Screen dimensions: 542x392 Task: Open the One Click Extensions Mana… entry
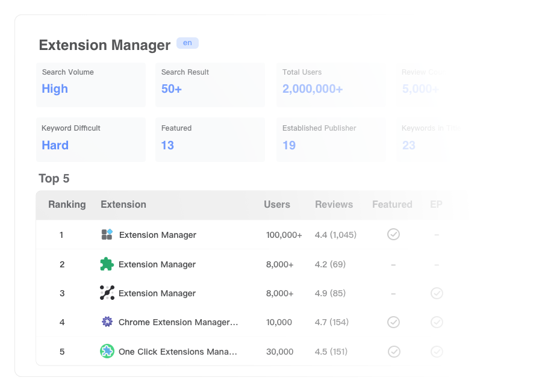(x=178, y=352)
